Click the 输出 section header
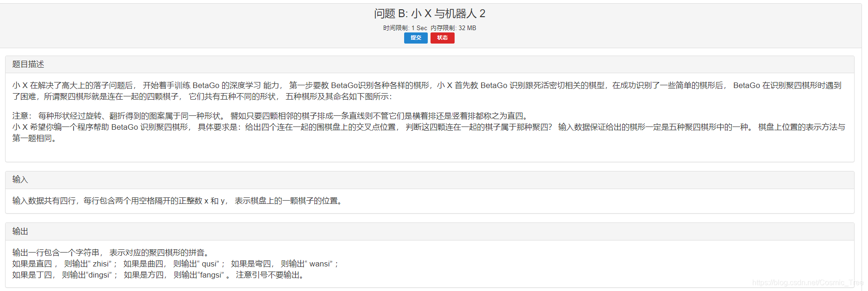This screenshot has height=291, width=868. [x=430, y=232]
